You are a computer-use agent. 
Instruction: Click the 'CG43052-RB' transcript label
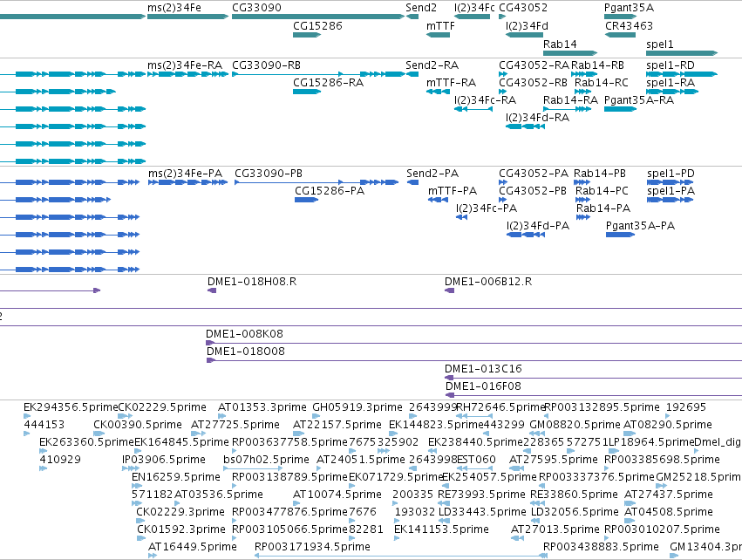[533, 83]
